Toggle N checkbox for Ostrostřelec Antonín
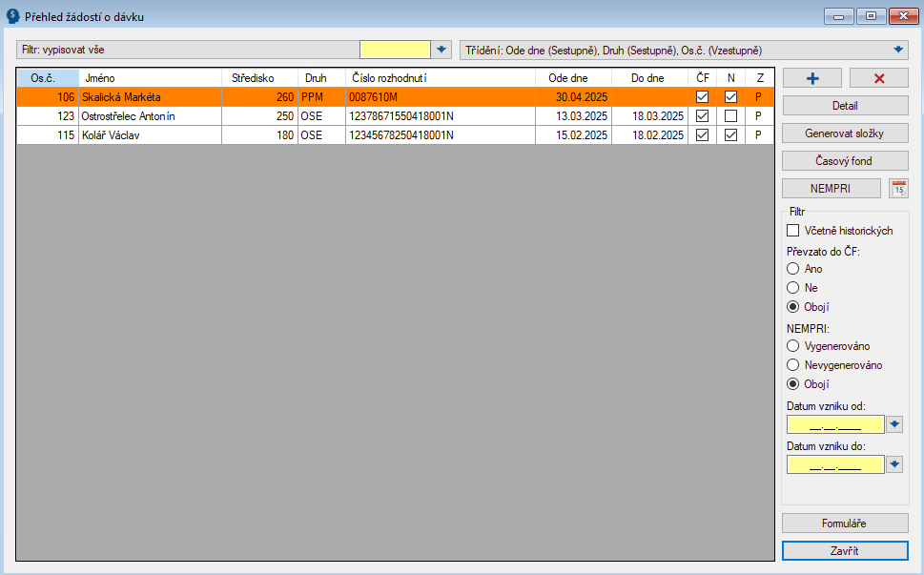This screenshot has height=575, width=924. coord(730,116)
